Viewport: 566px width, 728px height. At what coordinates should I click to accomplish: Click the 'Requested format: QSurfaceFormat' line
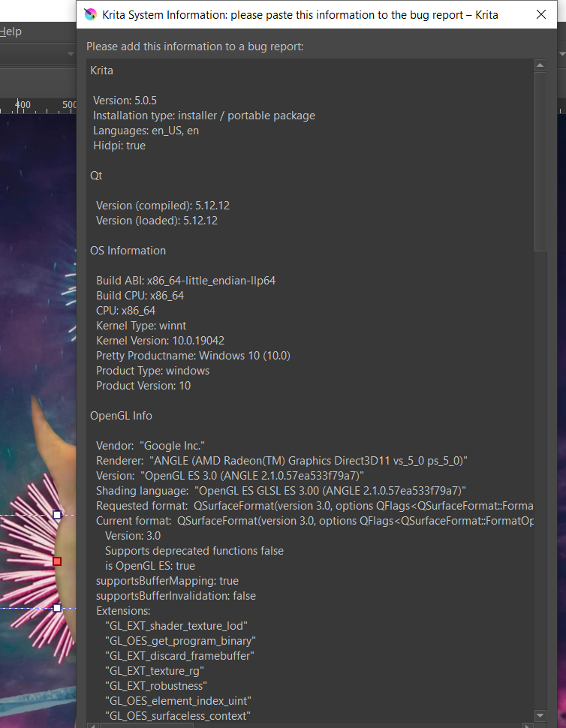pyautogui.click(x=315, y=506)
